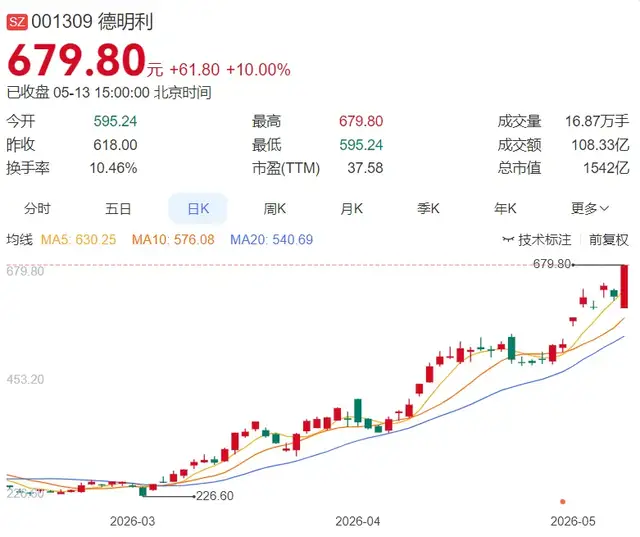Click the 技术标注 label text
This screenshot has height=537, width=640.
coord(544,240)
